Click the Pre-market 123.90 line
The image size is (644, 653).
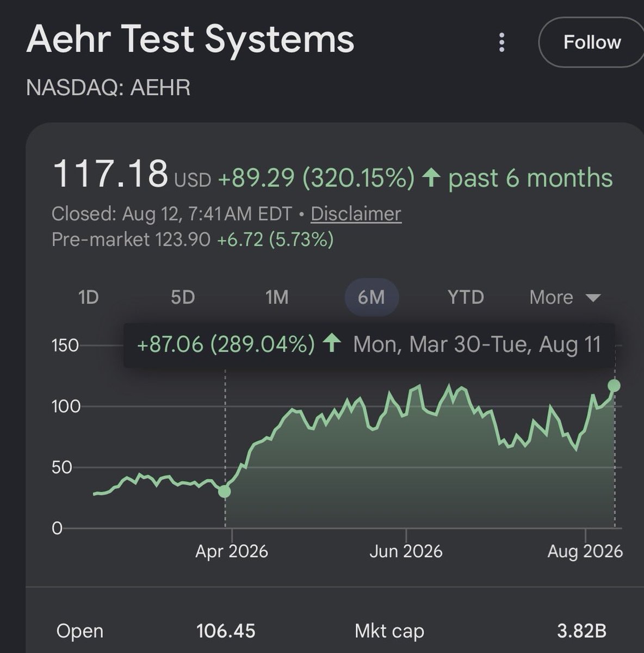pyautogui.click(x=193, y=239)
